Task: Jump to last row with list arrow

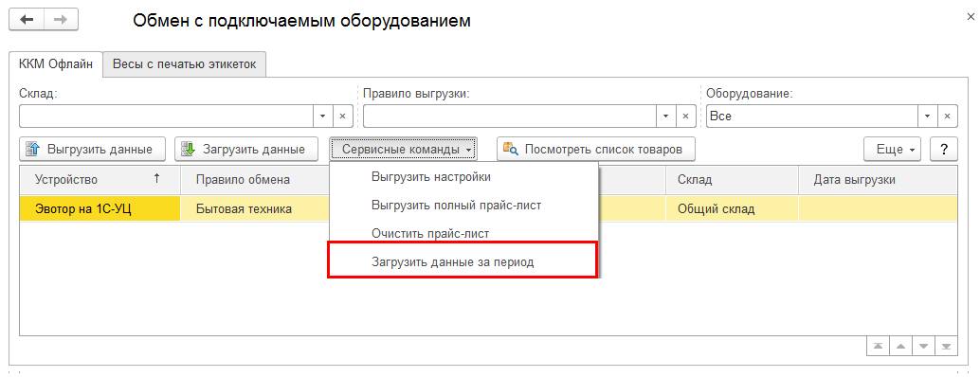Action: click(946, 346)
